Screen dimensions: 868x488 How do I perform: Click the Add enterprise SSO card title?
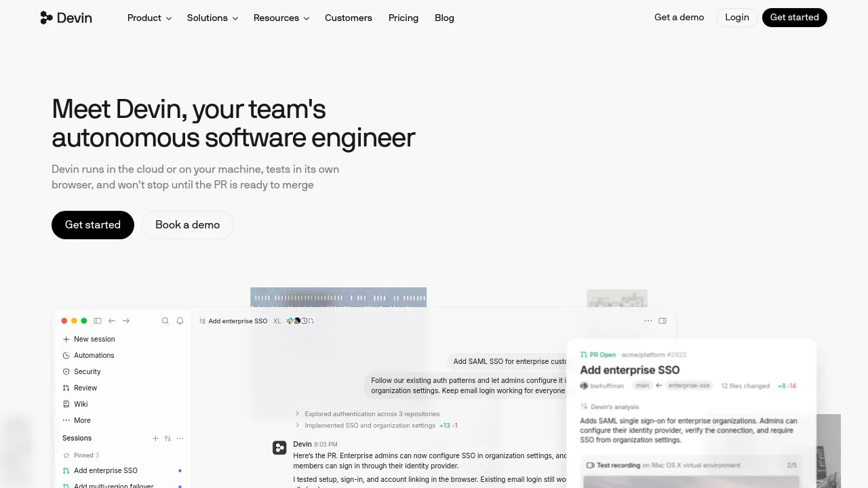click(x=630, y=370)
